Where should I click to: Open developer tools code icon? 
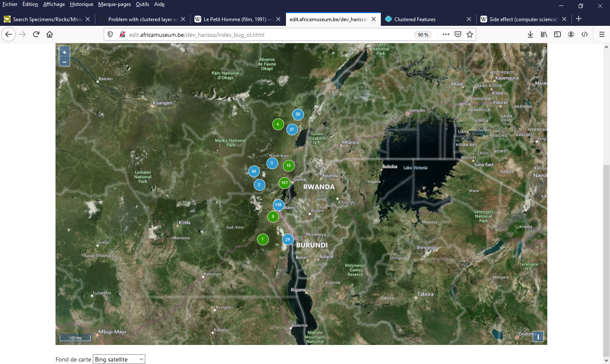585,35
